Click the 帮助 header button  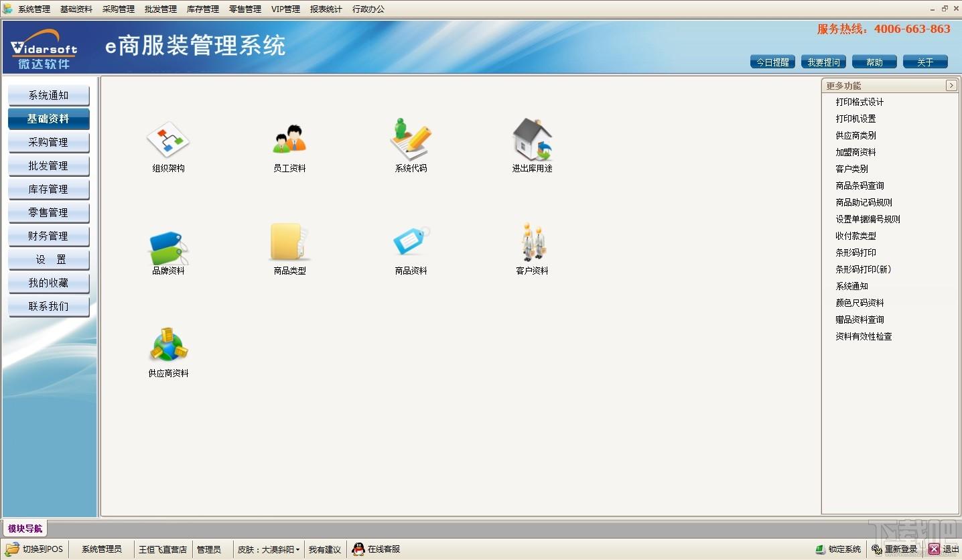point(874,62)
